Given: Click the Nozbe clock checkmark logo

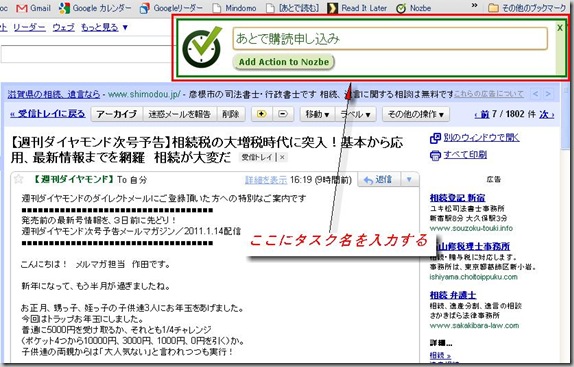Looking at the screenshot, I should [x=202, y=47].
